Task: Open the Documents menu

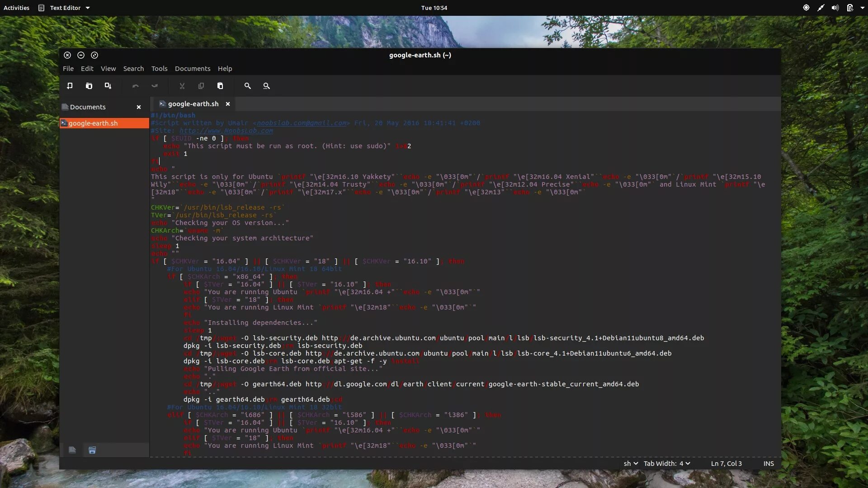Action: (193, 69)
